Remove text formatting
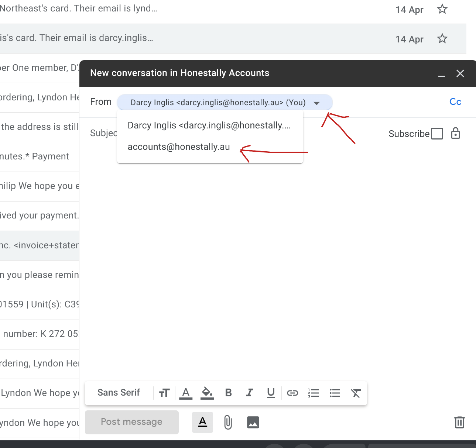 point(356,393)
